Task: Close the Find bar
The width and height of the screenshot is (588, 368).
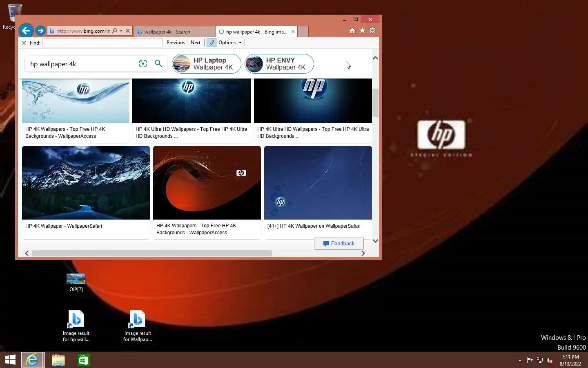Action: point(24,43)
